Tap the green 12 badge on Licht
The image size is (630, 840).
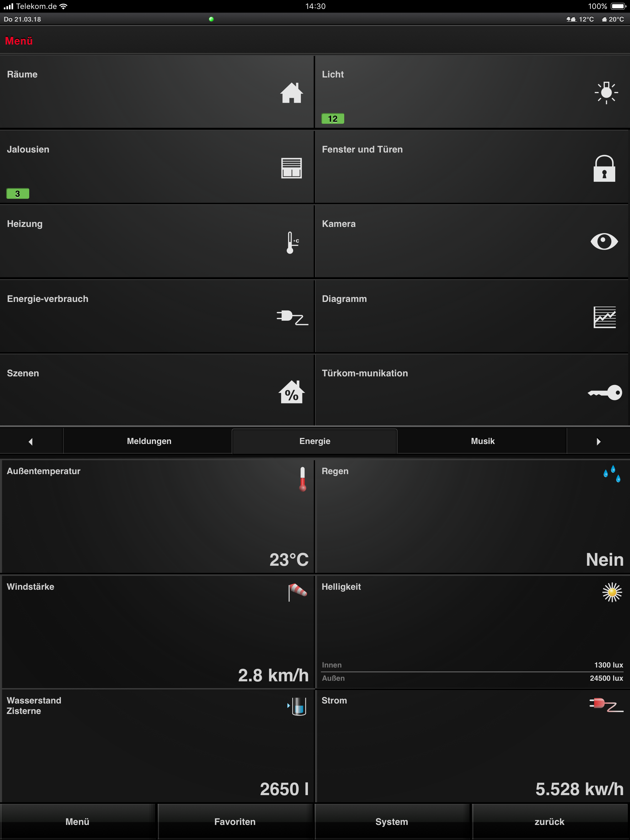tap(333, 119)
